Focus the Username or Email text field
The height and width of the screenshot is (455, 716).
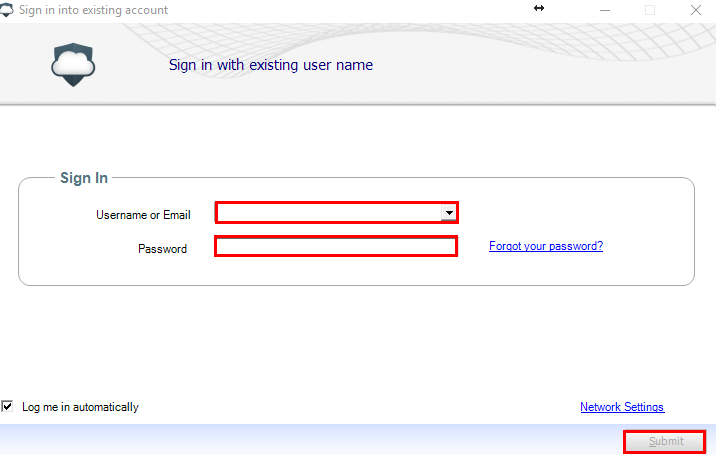tap(329, 213)
